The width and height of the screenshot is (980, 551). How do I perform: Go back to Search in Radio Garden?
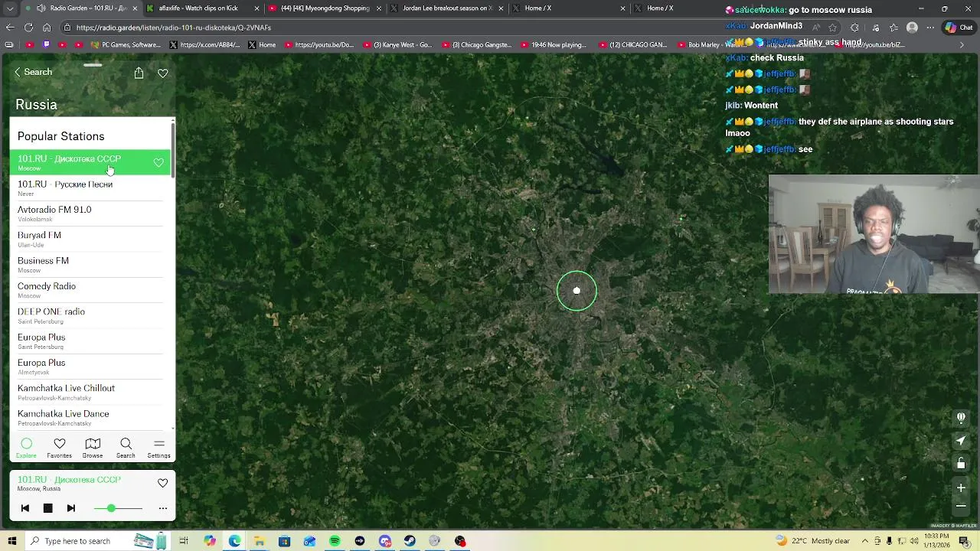pyautogui.click(x=33, y=72)
